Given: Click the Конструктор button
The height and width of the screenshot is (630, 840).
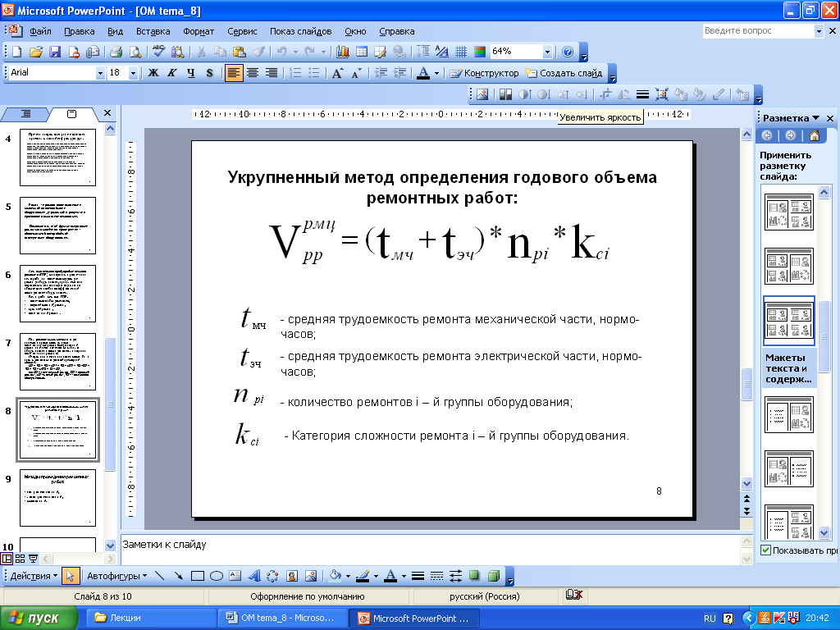Looking at the screenshot, I should click(x=484, y=73).
